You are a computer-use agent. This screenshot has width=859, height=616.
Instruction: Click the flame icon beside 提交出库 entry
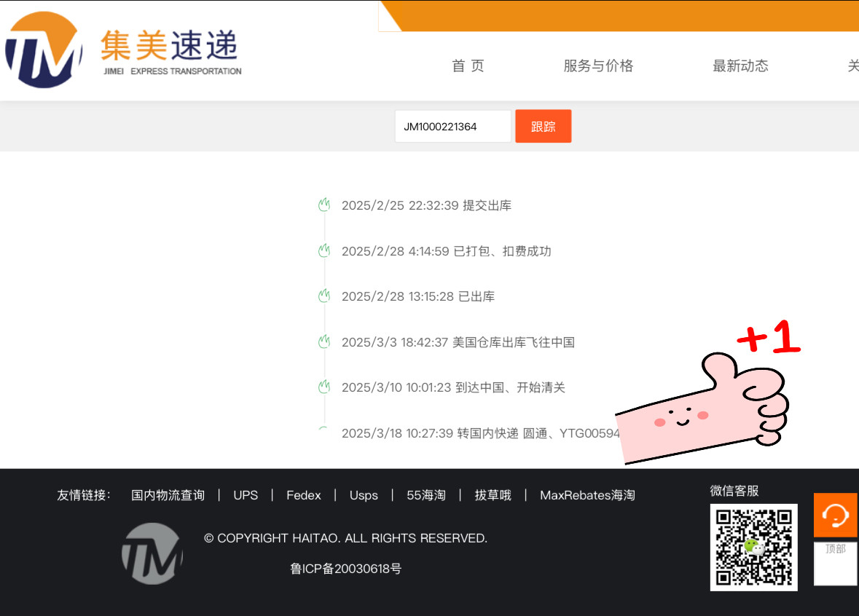point(324,205)
